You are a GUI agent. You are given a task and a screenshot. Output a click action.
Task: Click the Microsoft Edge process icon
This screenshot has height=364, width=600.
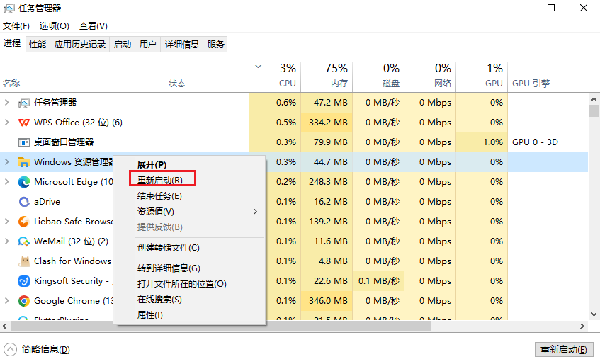coord(23,182)
